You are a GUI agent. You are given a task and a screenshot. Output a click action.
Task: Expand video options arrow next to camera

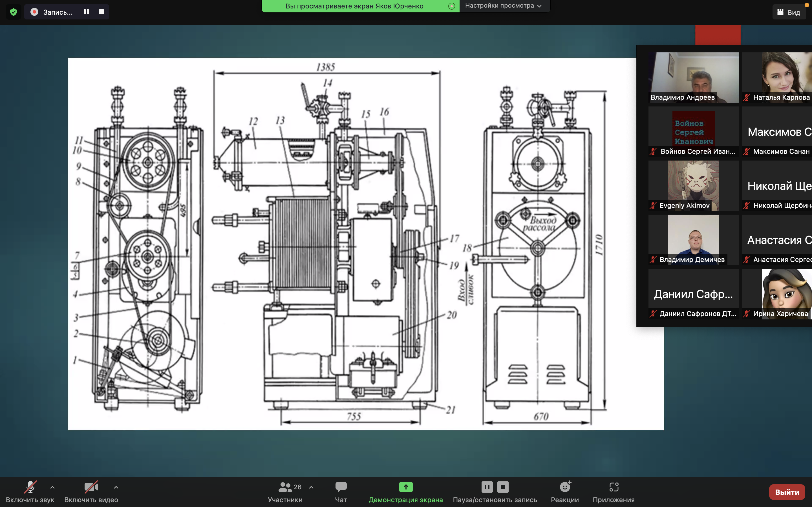click(x=116, y=487)
